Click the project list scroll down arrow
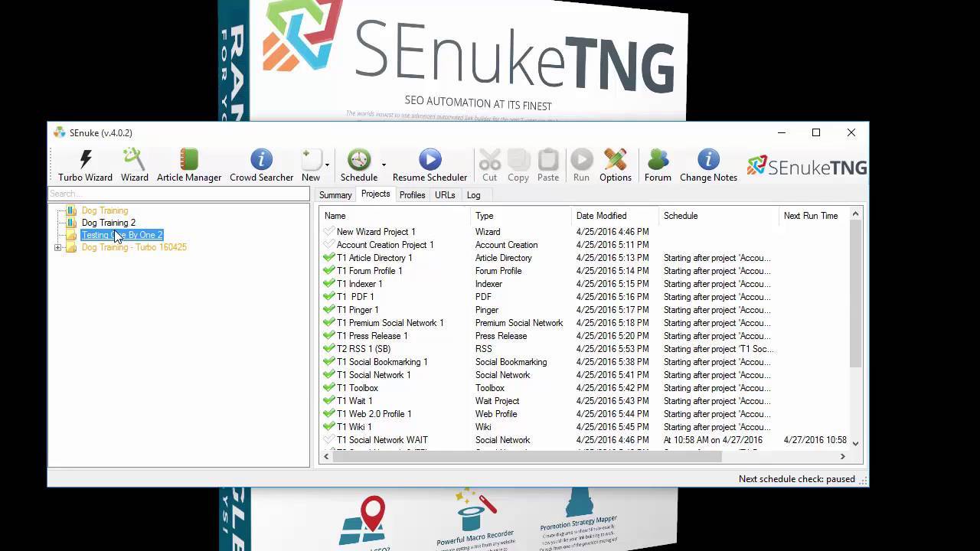 (856, 444)
